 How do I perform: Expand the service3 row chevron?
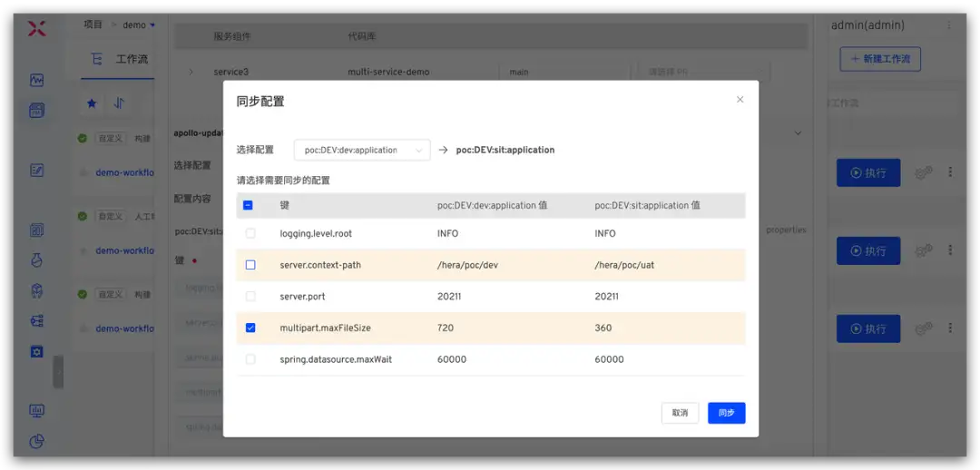(191, 72)
